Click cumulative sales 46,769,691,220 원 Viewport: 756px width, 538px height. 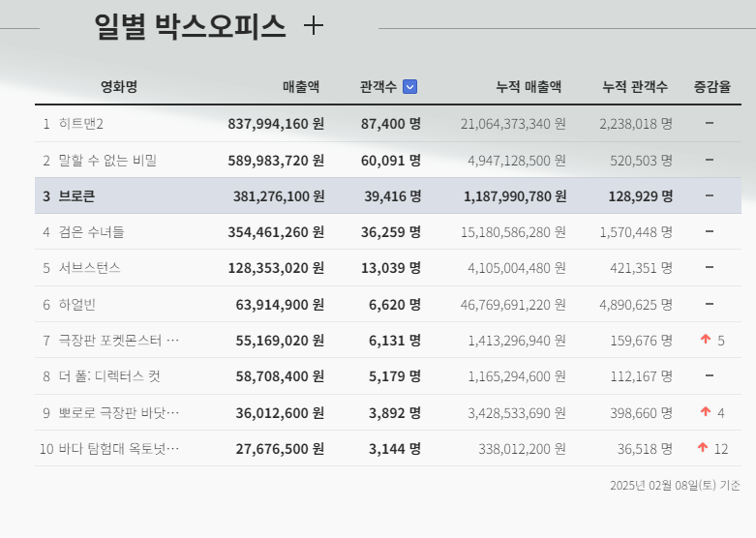513,305
